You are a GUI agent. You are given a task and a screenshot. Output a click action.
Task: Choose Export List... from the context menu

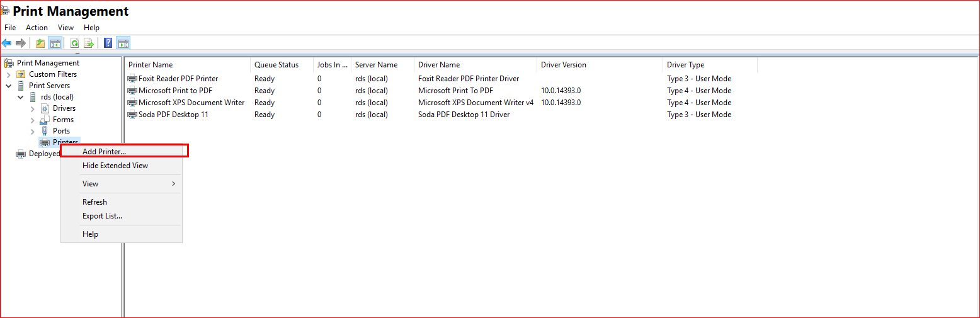pyautogui.click(x=122, y=216)
